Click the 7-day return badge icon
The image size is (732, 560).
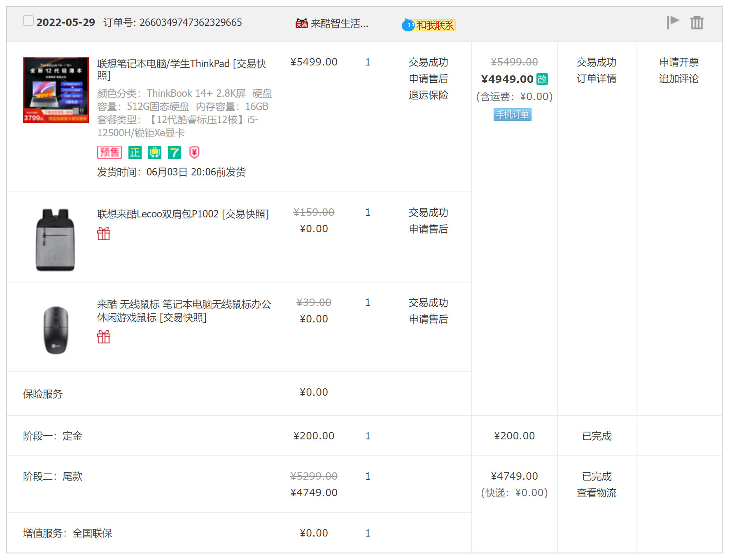175,152
